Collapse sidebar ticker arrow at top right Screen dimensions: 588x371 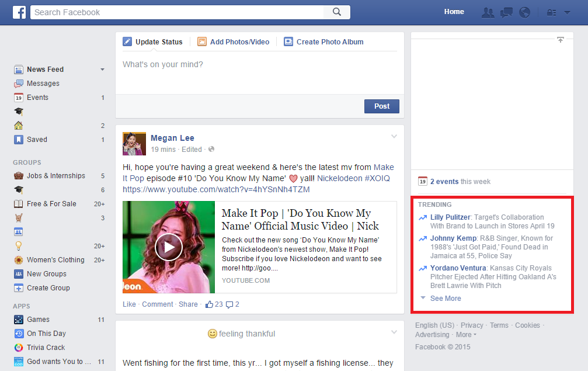tap(560, 39)
